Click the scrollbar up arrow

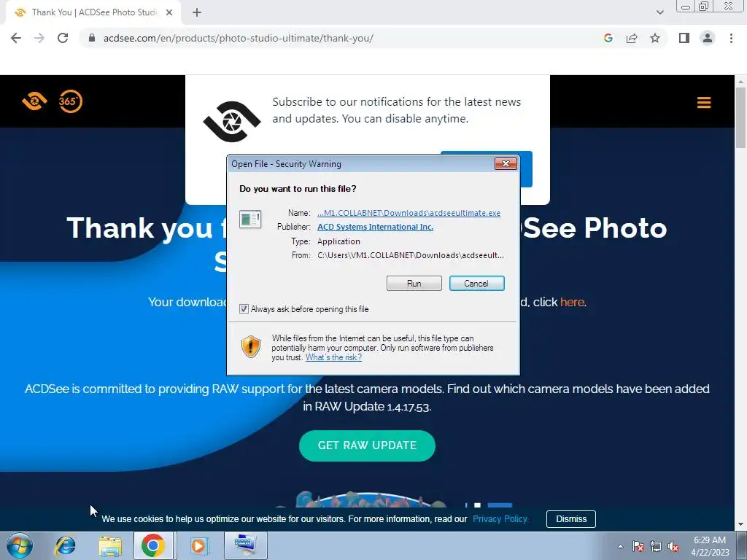point(741,81)
